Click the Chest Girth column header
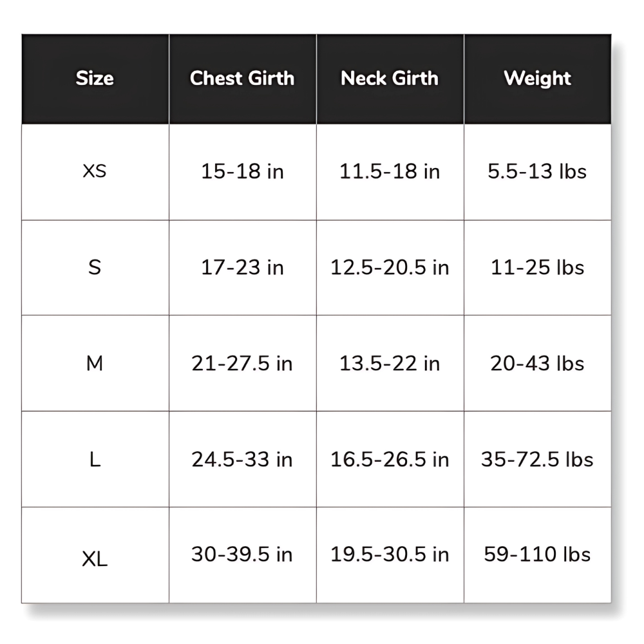 [242, 79]
